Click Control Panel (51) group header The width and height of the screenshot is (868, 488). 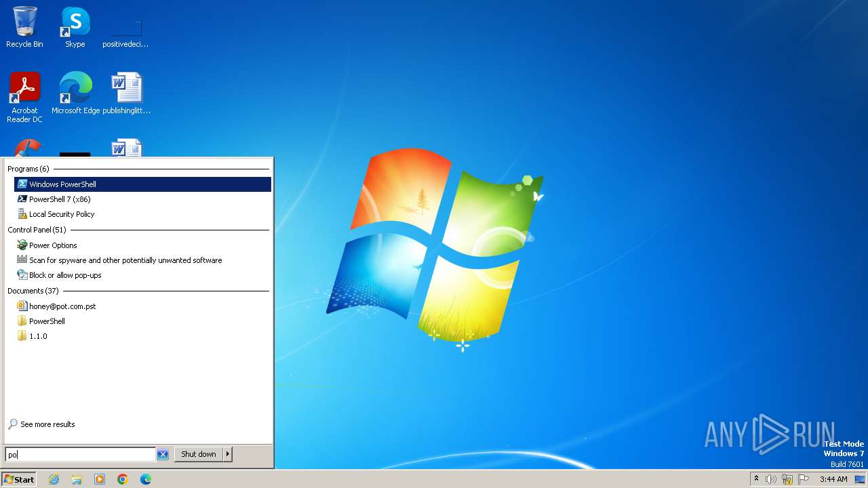point(37,230)
